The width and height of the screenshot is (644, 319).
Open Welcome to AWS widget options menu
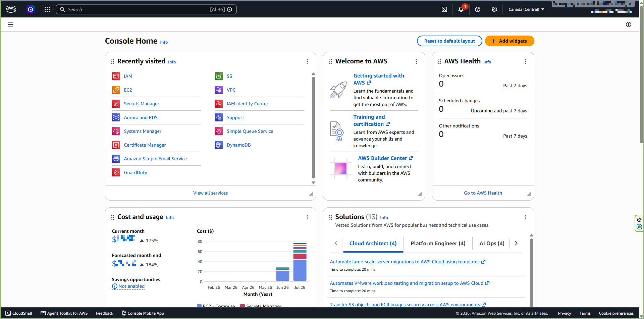[416, 61]
